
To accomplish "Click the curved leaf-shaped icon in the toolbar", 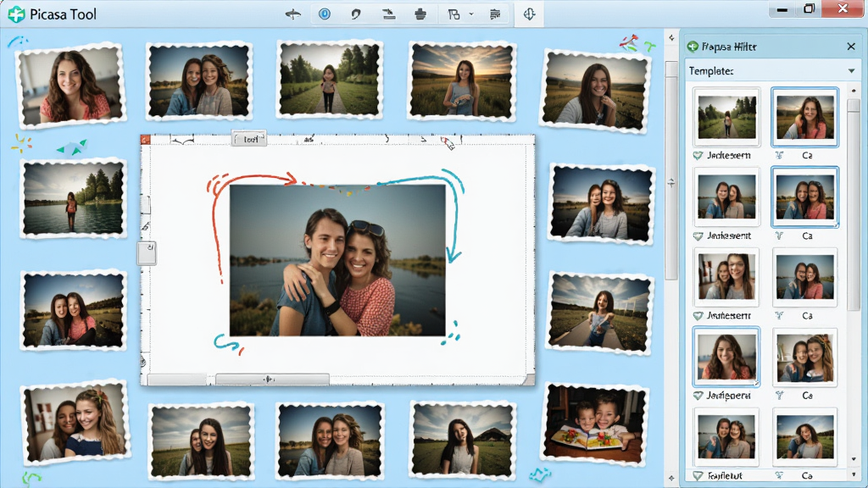I will click(x=356, y=15).
